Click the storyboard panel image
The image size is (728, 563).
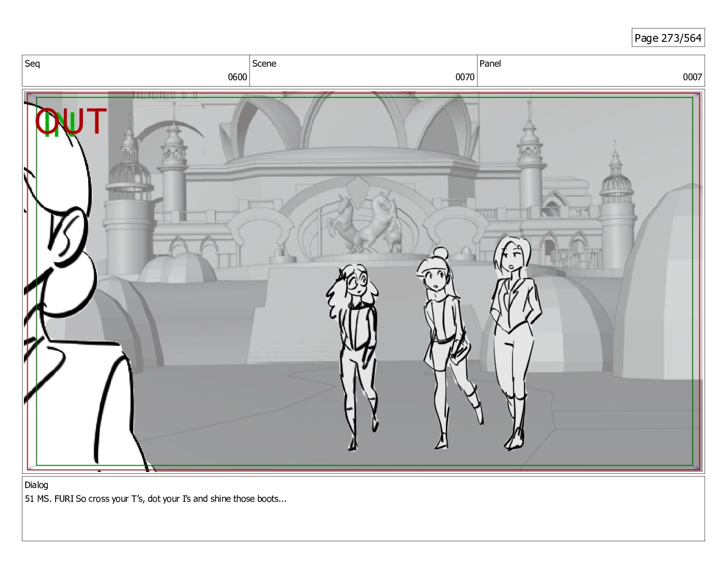[x=363, y=281]
